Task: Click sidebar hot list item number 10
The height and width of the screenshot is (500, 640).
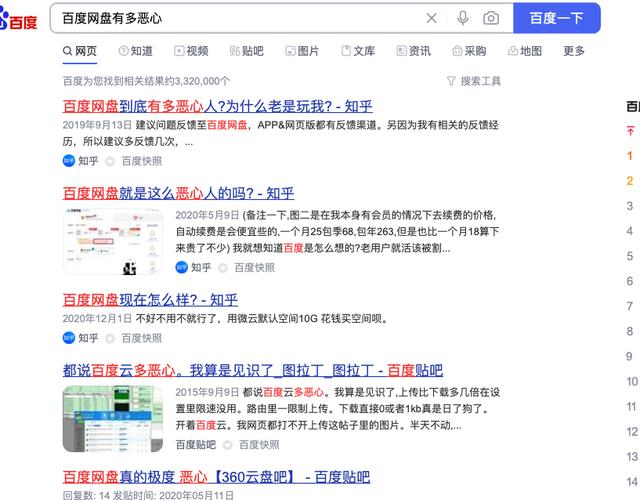Action: pyautogui.click(x=632, y=381)
